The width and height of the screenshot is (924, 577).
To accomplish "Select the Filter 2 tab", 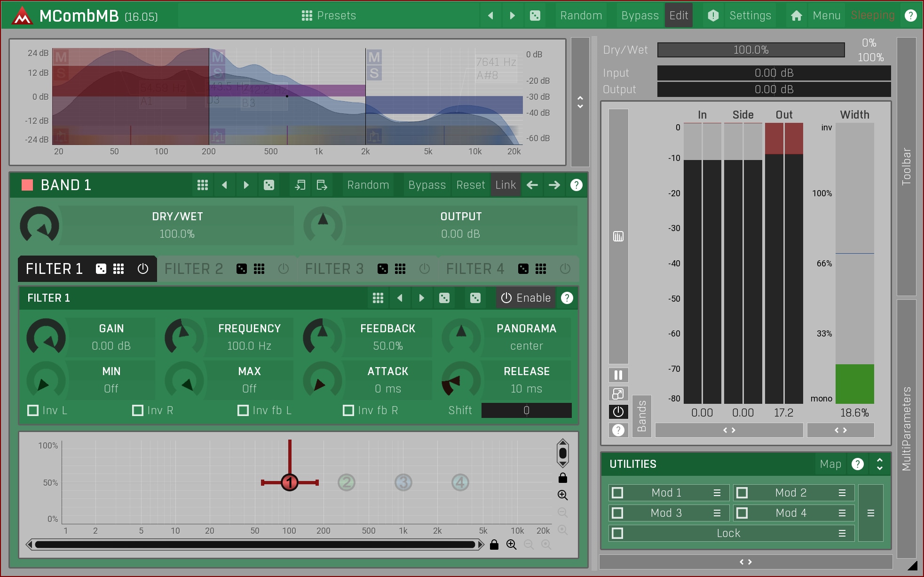I will tap(194, 269).
